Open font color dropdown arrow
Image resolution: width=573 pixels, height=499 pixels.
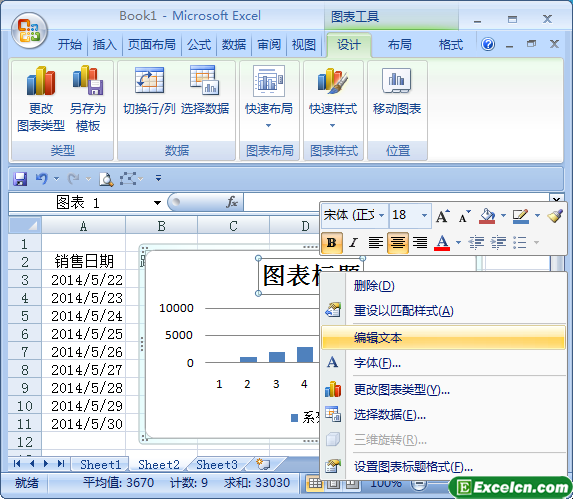coord(458,242)
